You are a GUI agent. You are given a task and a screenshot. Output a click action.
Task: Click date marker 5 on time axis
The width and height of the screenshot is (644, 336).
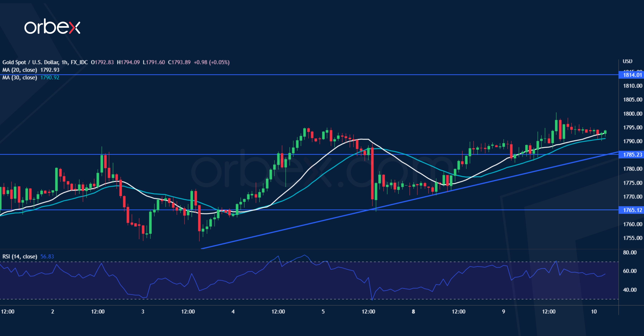(x=323, y=311)
